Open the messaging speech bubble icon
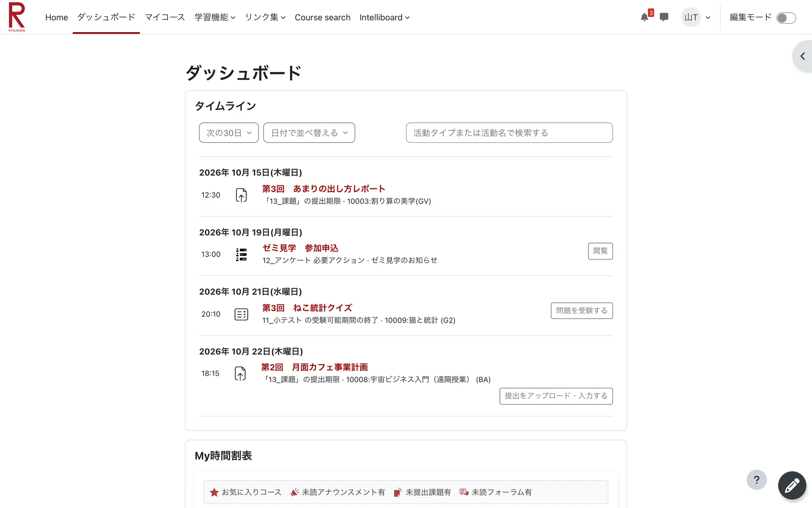 click(664, 17)
